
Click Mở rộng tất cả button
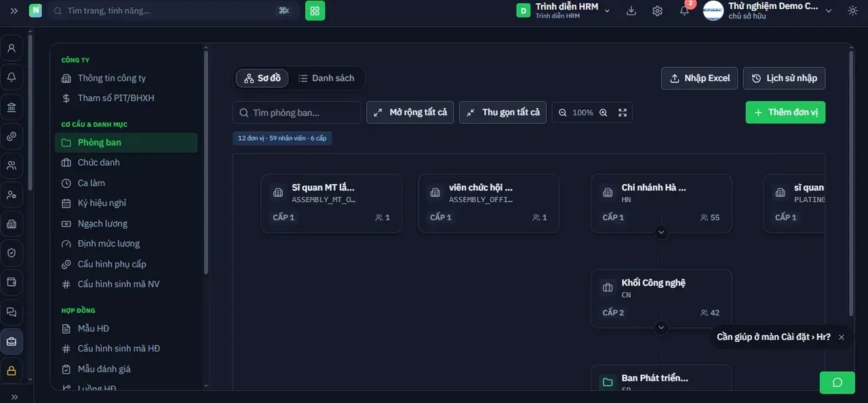point(410,113)
